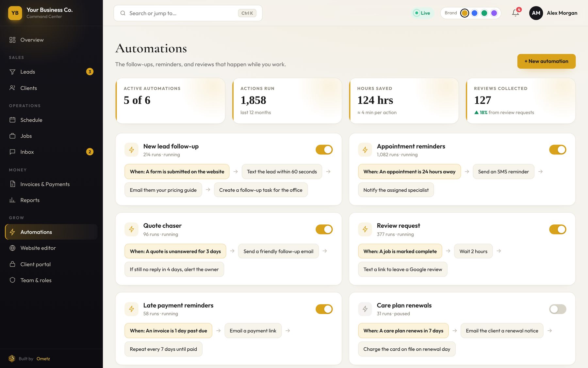Screen dimensions: 588x368
Task: Navigate to the Schedule page
Action: [x=51, y=120]
